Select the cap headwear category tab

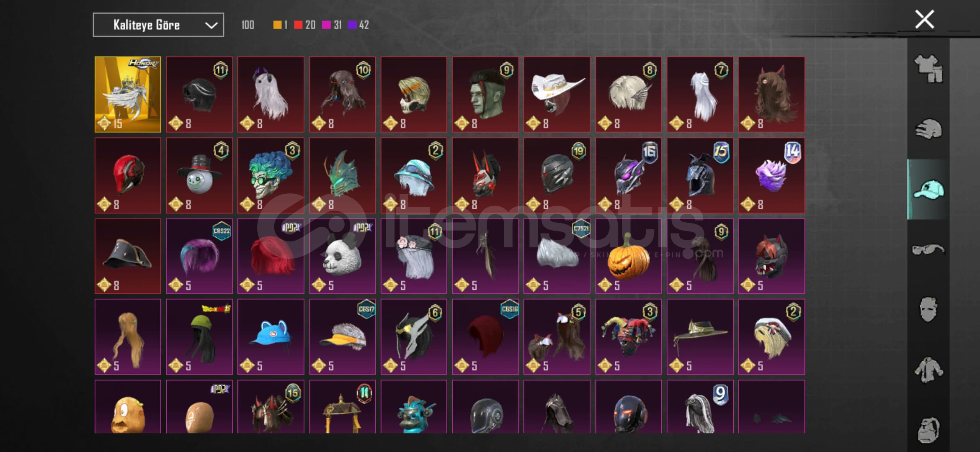[928, 189]
